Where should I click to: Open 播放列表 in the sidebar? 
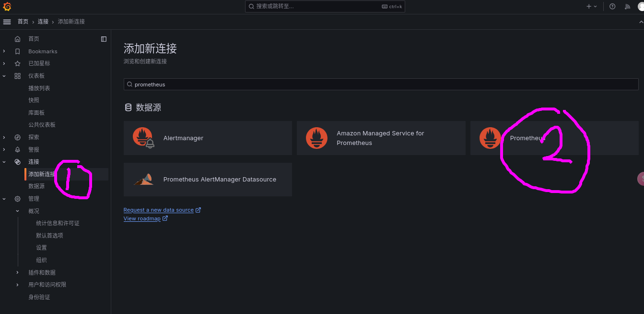pyautogui.click(x=39, y=88)
